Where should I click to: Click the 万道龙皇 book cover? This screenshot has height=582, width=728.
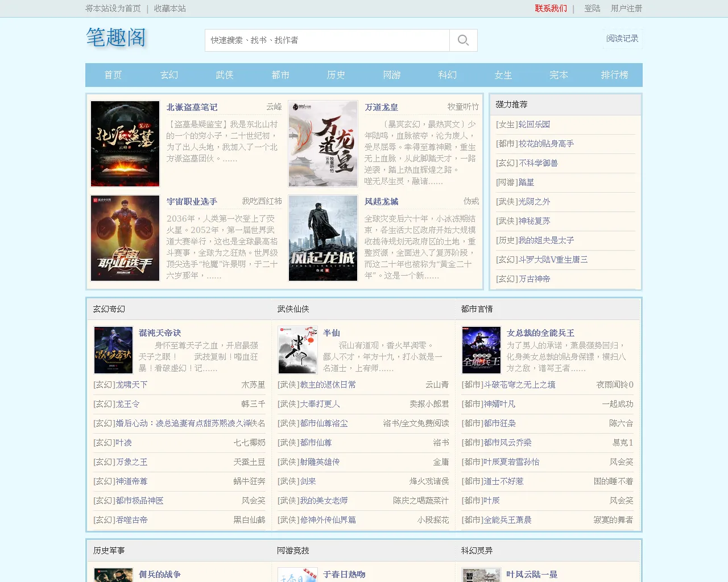[x=323, y=144]
